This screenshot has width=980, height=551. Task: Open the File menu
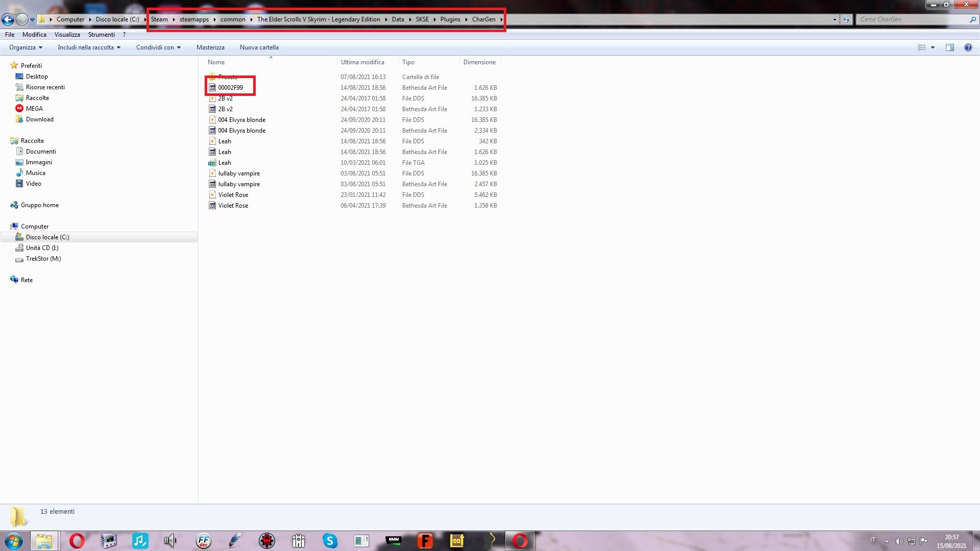point(10,35)
